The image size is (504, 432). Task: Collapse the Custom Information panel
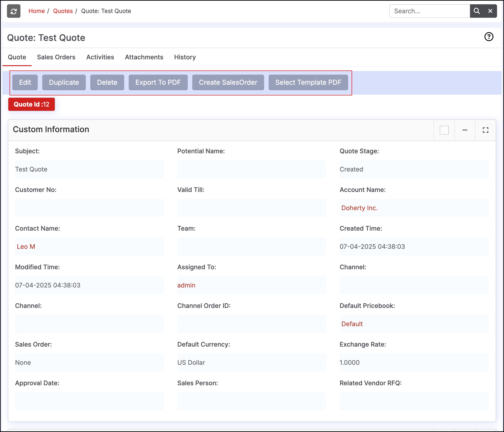pyautogui.click(x=465, y=130)
